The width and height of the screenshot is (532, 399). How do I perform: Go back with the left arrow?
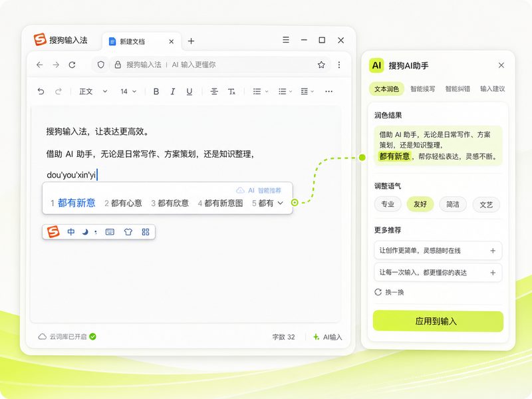tap(40, 65)
